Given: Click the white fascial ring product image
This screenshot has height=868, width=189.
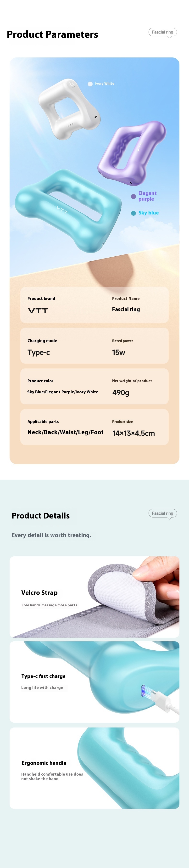Looking at the screenshot, I should coord(69,108).
